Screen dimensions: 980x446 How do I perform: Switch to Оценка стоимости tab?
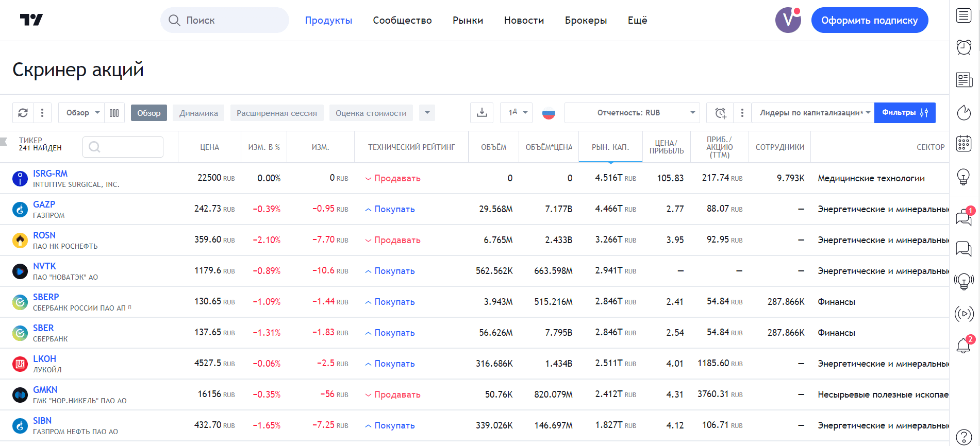(x=371, y=113)
